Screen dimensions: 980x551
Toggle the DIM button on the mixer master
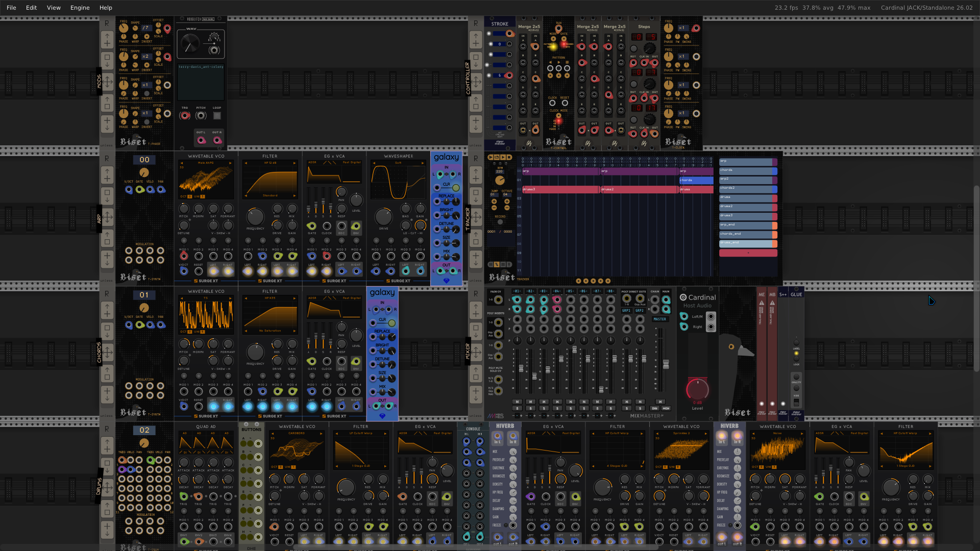point(654,408)
